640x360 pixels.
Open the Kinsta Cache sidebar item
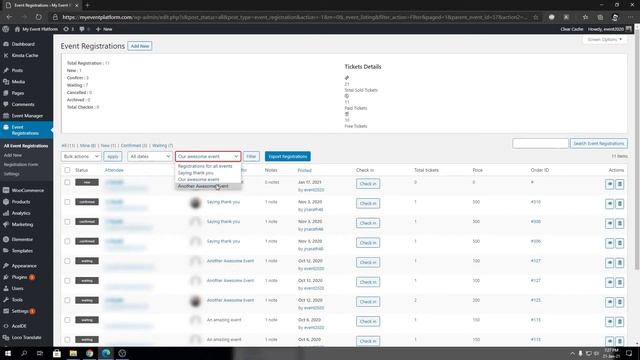24,55
